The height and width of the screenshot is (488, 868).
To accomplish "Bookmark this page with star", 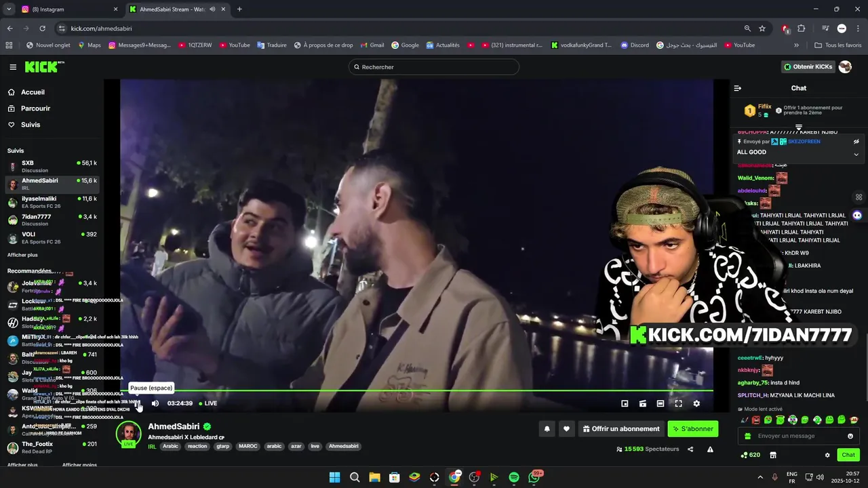I will (762, 28).
